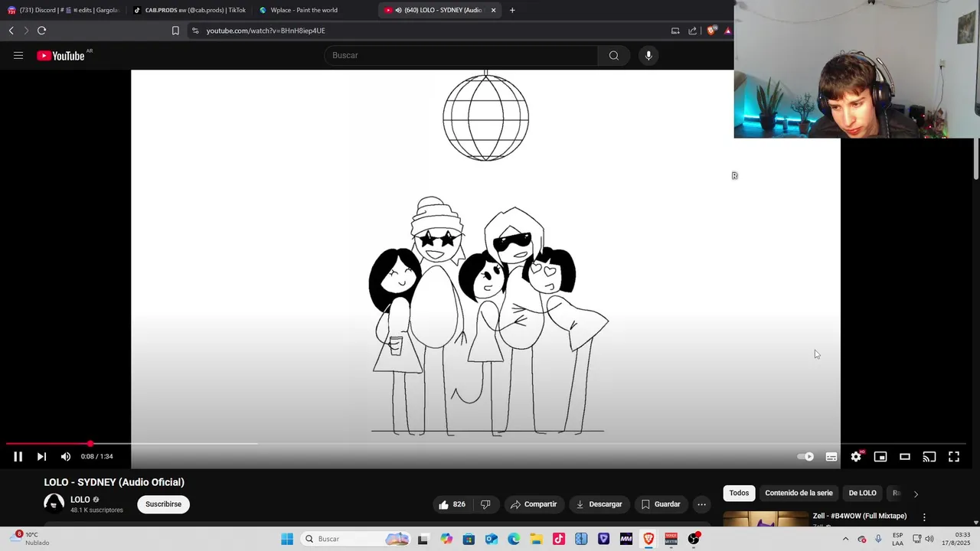Viewport: 980px width, 551px height.
Task: Show more filter chips with the arrow
Action: coord(916,494)
